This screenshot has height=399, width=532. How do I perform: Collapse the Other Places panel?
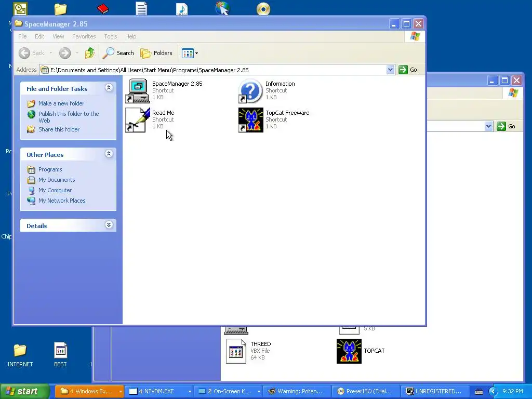[109, 154]
